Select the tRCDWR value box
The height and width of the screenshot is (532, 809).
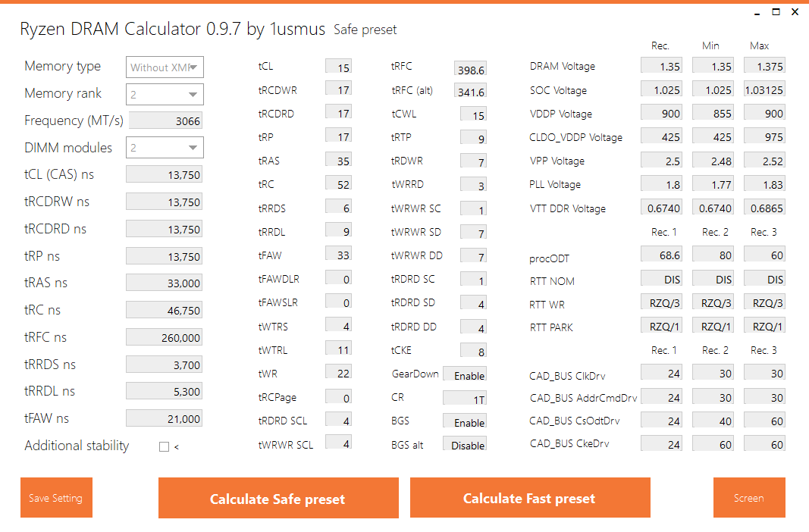pos(338,89)
